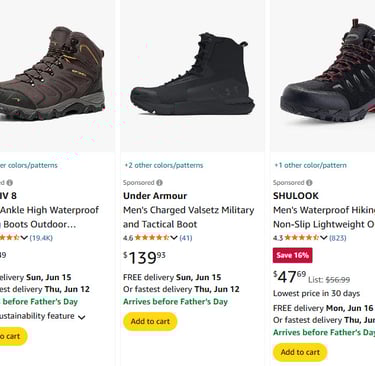375x366 pixels.
Task: View the 41 reviews for Under Armour
Action: (186, 238)
